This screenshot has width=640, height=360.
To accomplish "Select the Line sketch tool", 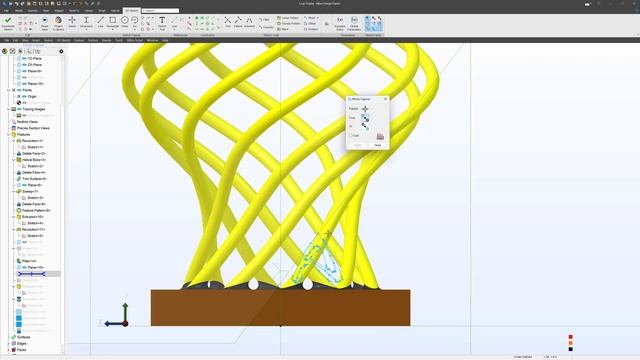I will 100,22.
